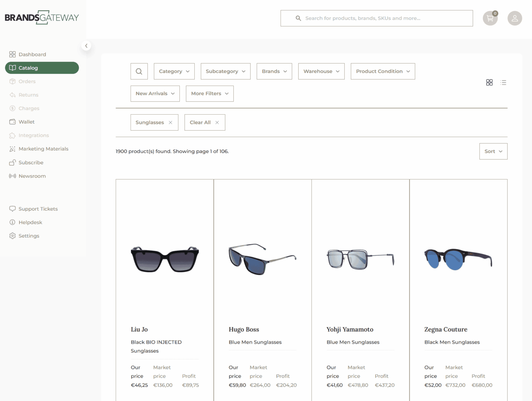This screenshot has width=532, height=401.
Task: Open the shopping cart icon
Action: 490,18
